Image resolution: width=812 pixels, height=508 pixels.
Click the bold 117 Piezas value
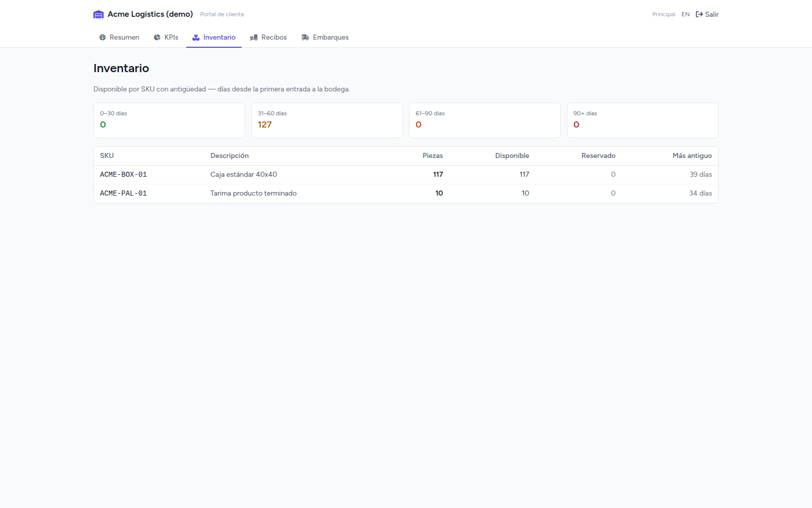[438, 175]
